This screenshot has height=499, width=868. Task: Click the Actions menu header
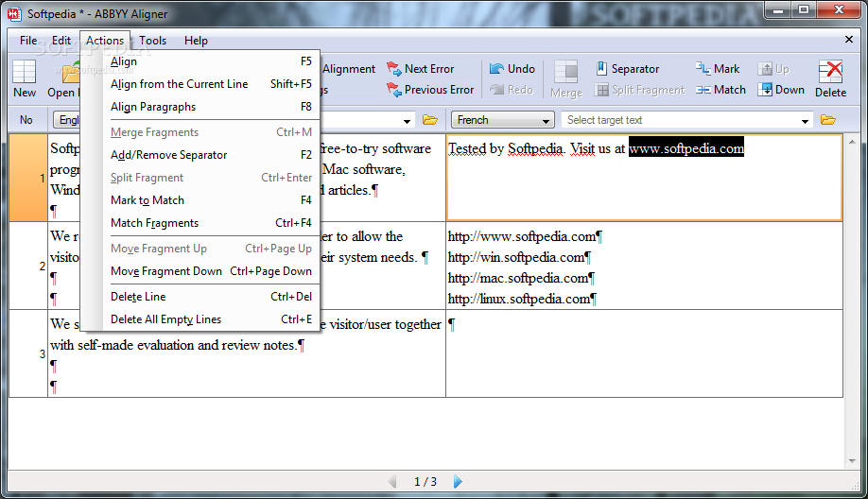(x=105, y=41)
